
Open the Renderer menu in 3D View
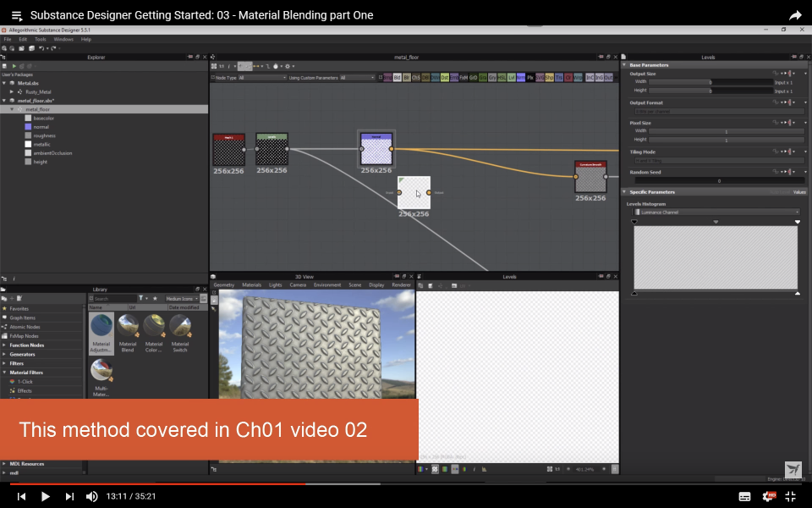(401, 285)
